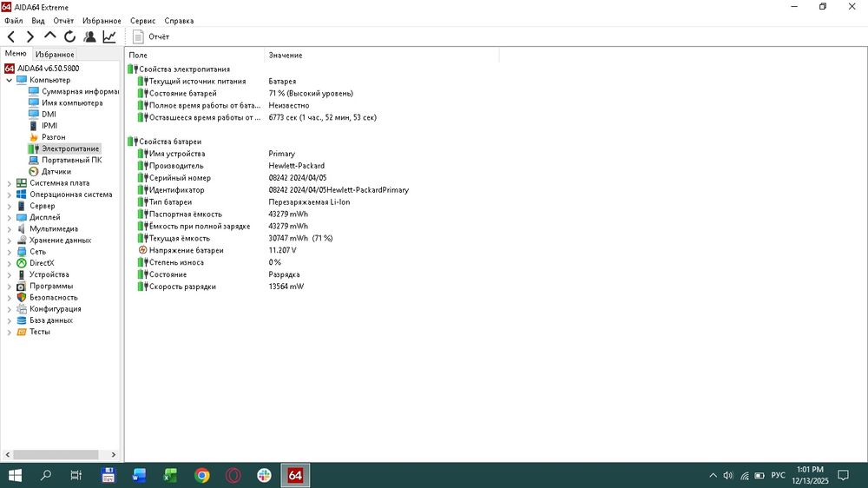This screenshot has height=488, width=868.
Task: Select IPMI tree item
Action: tap(49, 126)
